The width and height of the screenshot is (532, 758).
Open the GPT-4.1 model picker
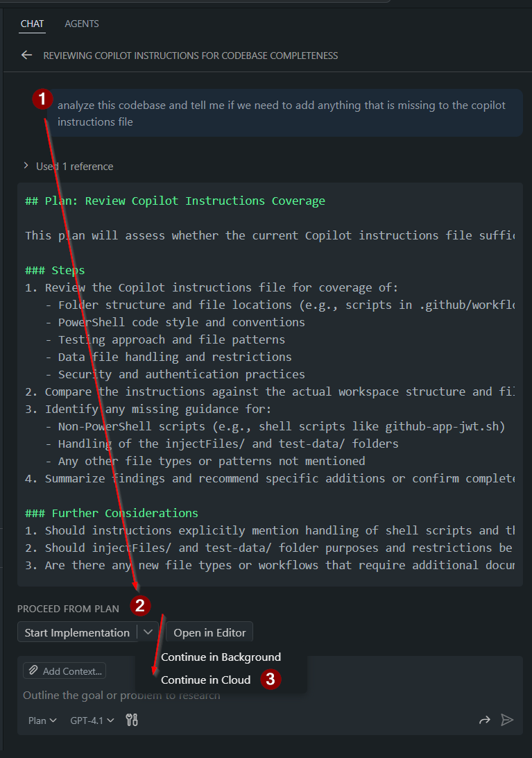pyautogui.click(x=92, y=721)
